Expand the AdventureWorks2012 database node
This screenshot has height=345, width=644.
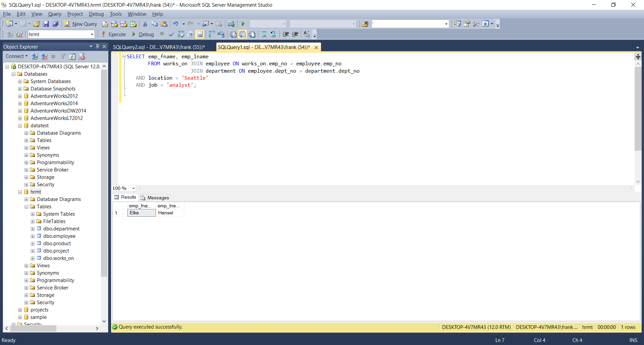pos(20,96)
